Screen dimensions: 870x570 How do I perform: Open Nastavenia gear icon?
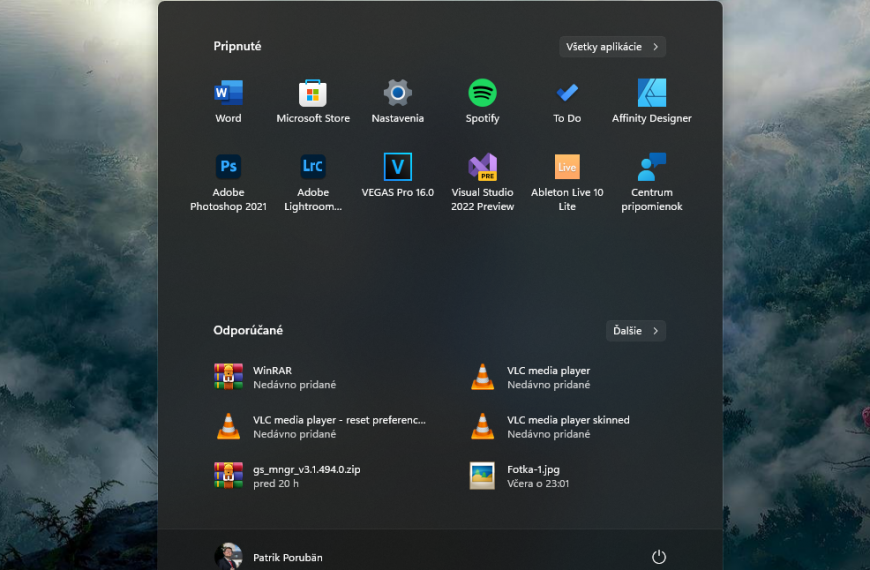tap(397, 93)
